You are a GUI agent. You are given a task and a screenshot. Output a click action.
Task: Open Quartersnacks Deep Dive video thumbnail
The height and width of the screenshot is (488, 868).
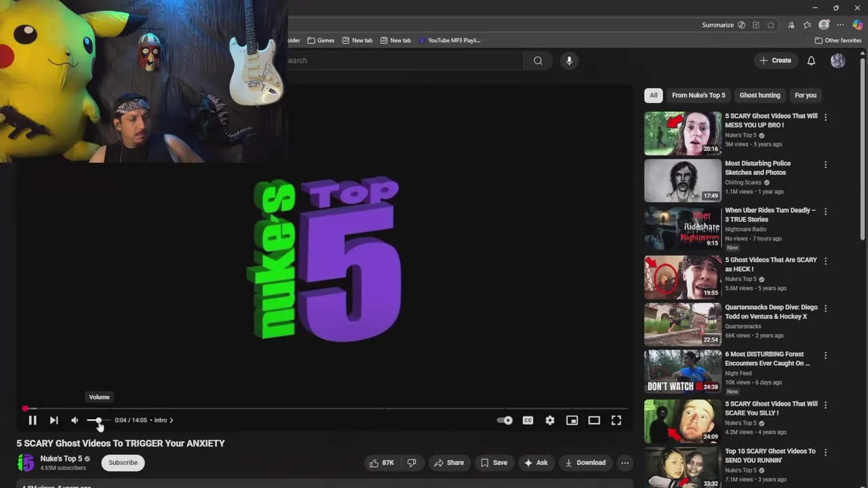coord(683,324)
